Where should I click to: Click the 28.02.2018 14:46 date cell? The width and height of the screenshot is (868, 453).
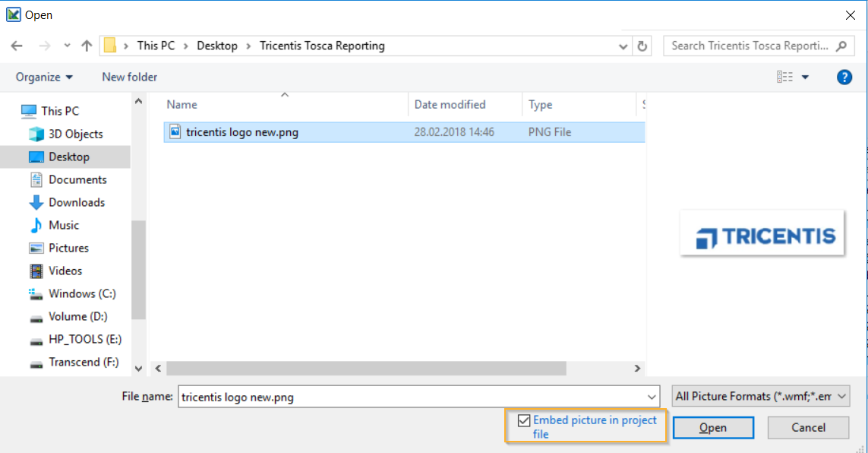(x=454, y=131)
